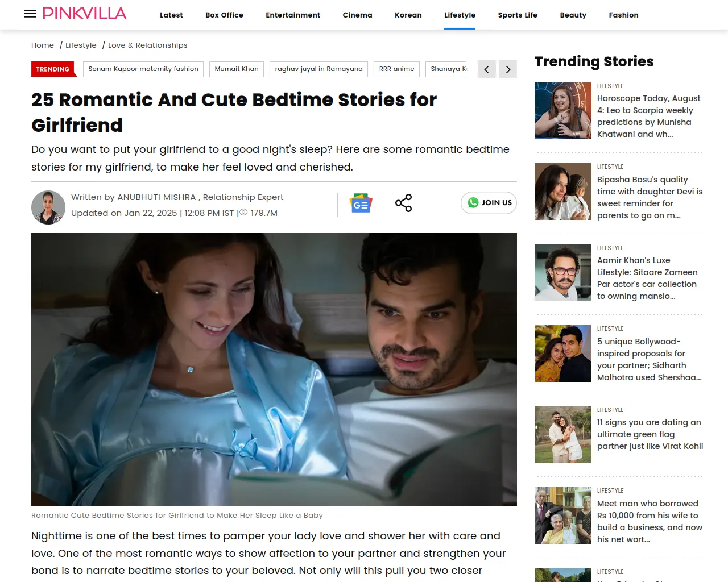Viewport: 728px width, 582px height.
Task: Click the Bipasha Basu story thumbnail
Action: coord(563,192)
